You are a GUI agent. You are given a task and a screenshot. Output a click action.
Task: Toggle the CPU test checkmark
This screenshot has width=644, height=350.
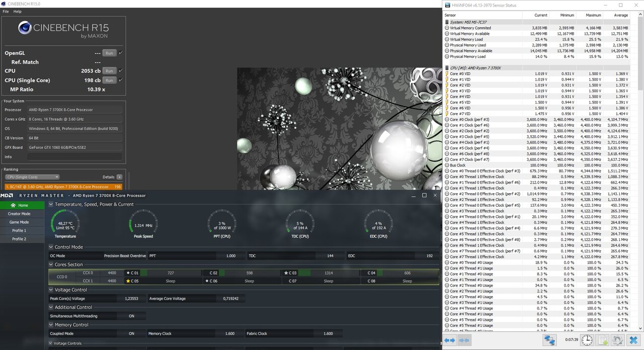(x=121, y=71)
